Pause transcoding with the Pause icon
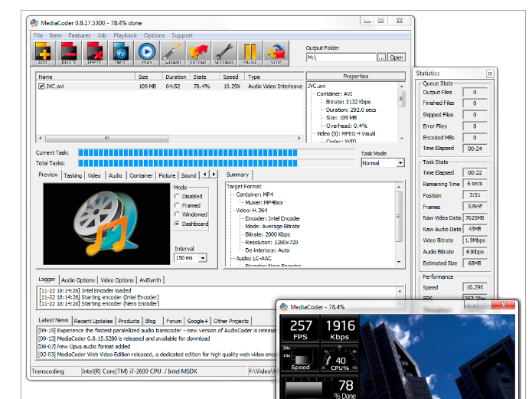The height and width of the screenshot is (399, 532). [250, 52]
